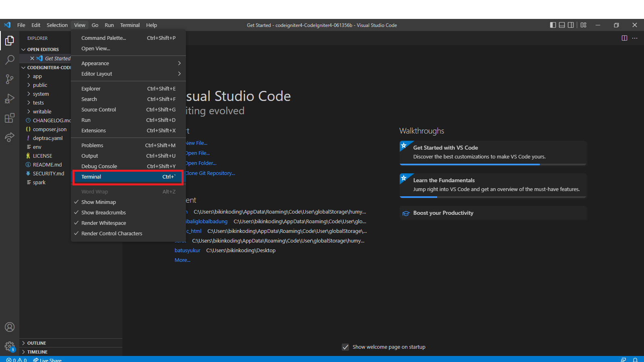Toggle Render Control Characters option
The image size is (644, 362).
(x=128, y=233)
